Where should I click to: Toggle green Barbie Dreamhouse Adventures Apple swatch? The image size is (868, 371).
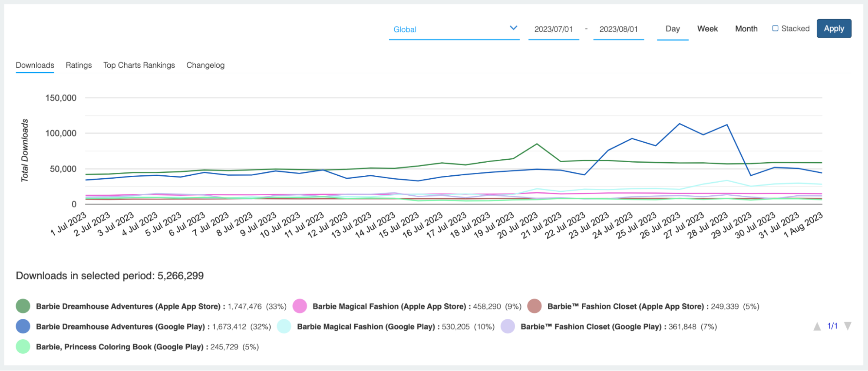point(23,306)
